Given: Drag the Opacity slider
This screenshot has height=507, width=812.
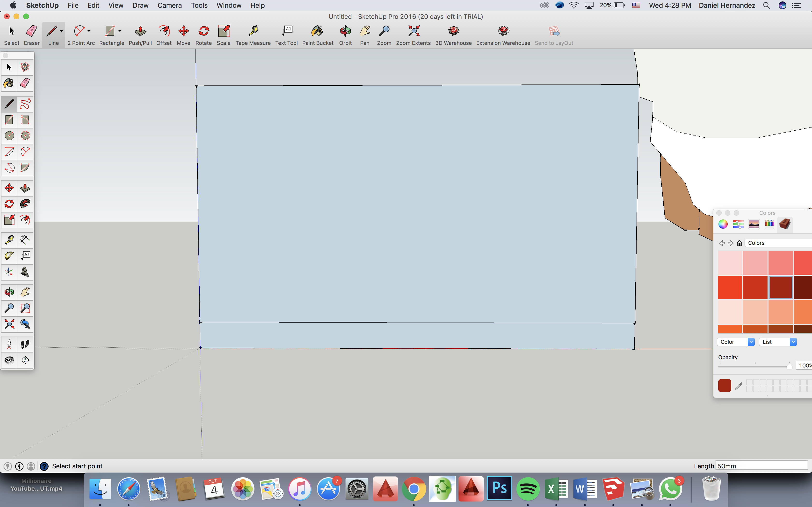Looking at the screenshot, I should pyautogui.click(x=789, y=365).
